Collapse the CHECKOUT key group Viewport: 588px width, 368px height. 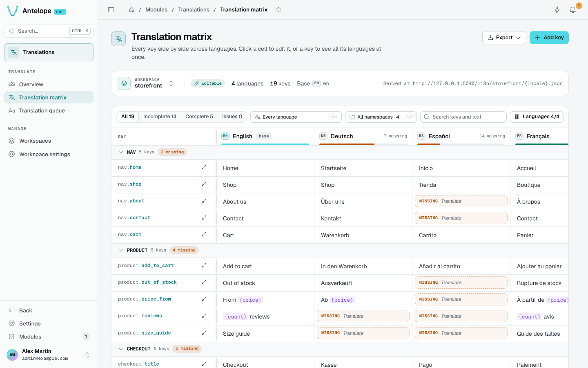click(x=120, y=349)
